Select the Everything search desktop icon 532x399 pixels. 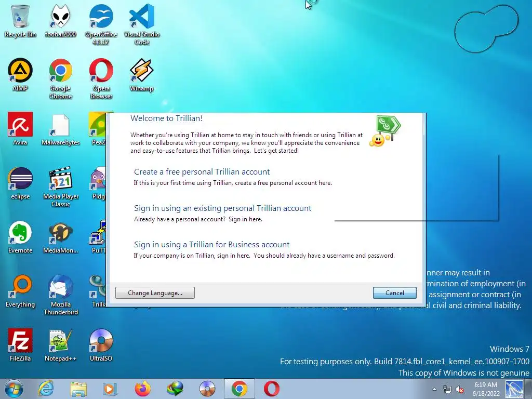[x=20, y=291]
